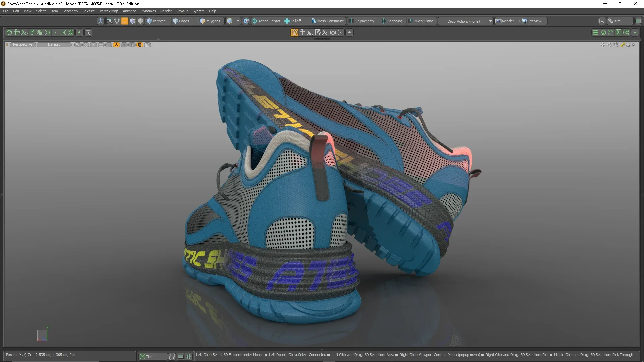Click the window copy icon beside Time
Screen dimensions: 644x362
[x=172, y=357]
